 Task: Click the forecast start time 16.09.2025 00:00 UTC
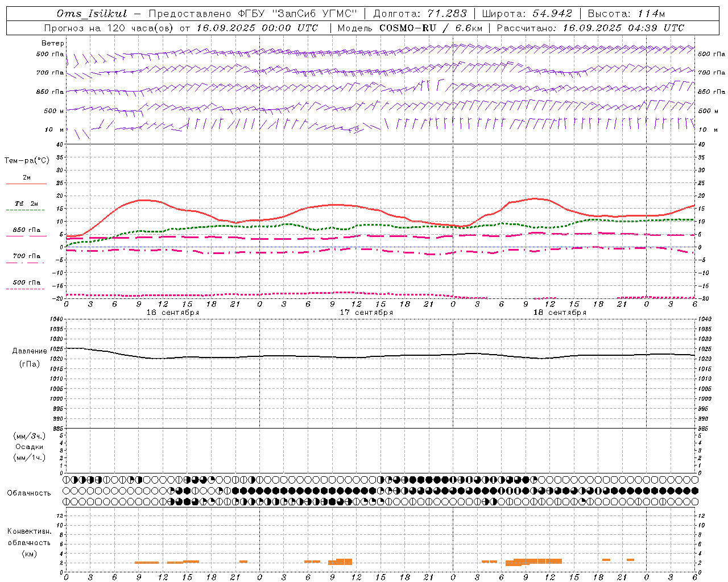(x=257, y=28)
